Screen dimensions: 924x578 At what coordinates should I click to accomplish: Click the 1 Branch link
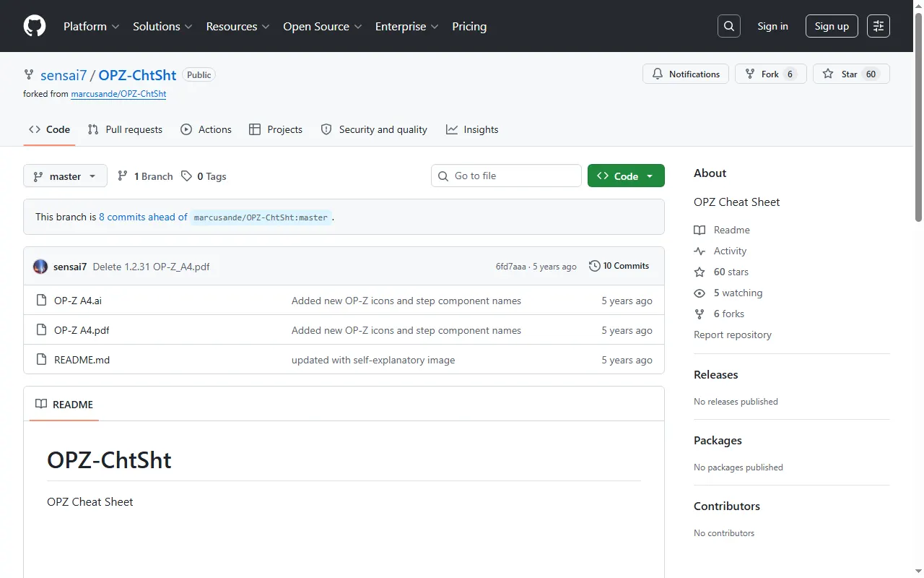(x=144, y=176)
